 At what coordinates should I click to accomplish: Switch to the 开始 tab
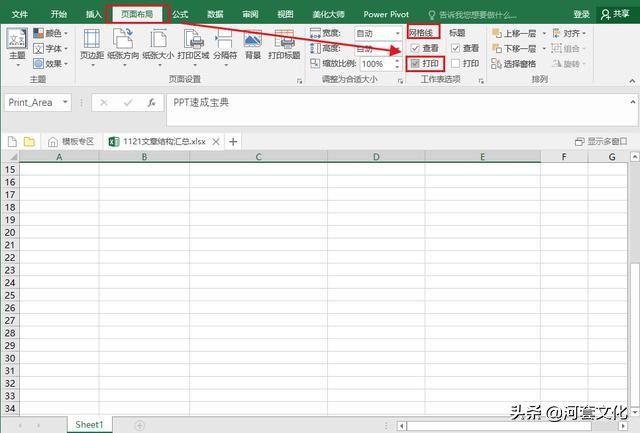click(x=59, y=14)
